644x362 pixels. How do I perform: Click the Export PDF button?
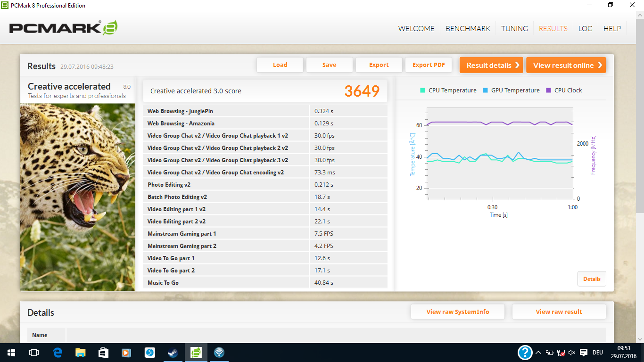[429, 65]
